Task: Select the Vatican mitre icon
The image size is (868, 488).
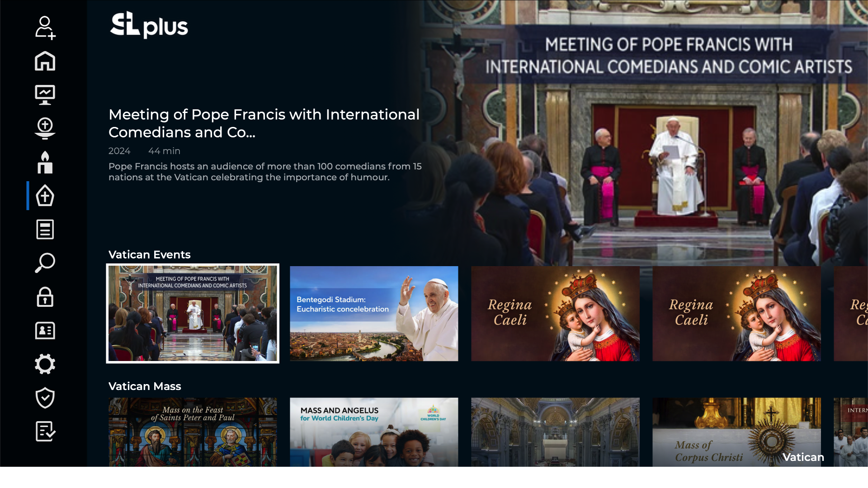Action: click(45, 196)
